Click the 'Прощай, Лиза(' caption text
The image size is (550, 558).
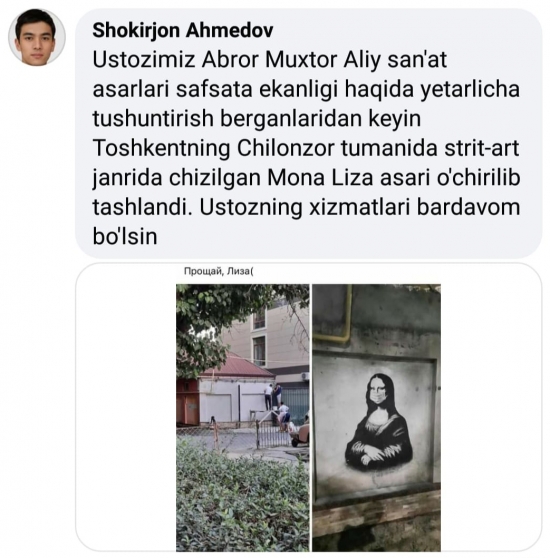(x=218, y=272)
